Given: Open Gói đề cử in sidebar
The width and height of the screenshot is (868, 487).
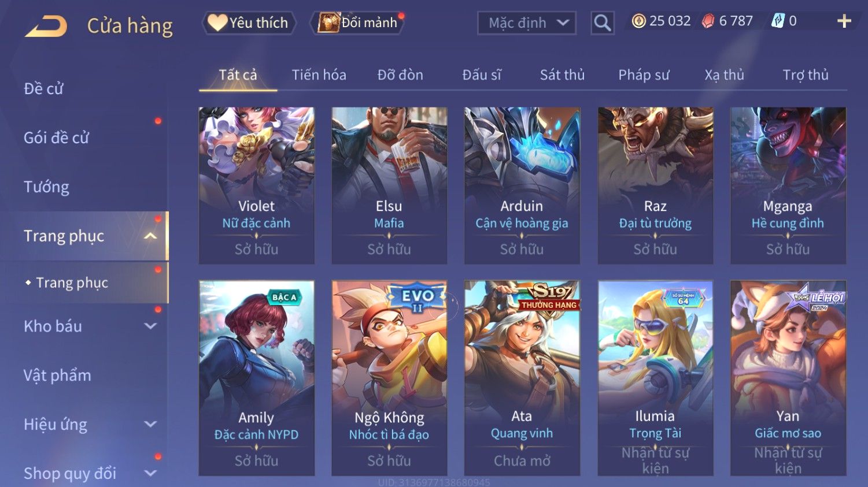Looking at the screenshot, I should 57,137.
